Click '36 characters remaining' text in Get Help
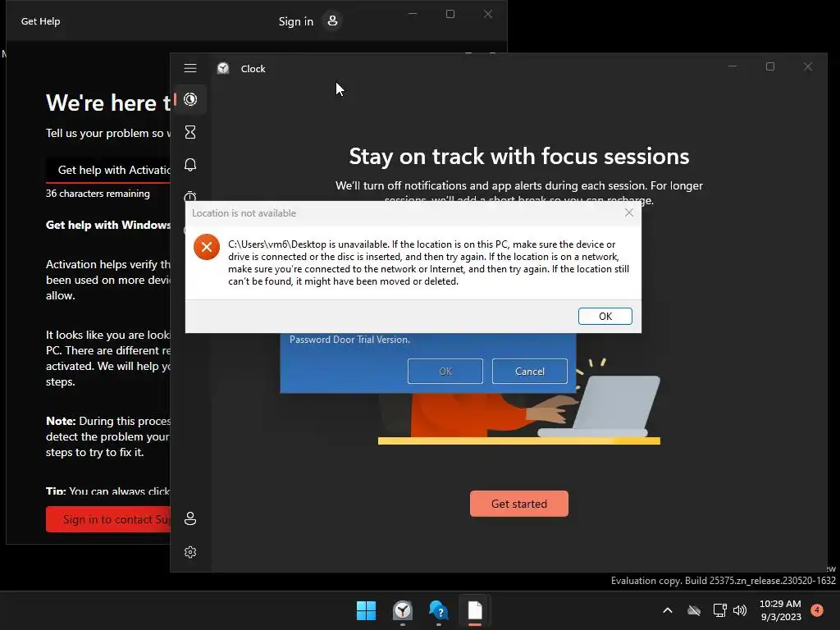 coord(98,194)
